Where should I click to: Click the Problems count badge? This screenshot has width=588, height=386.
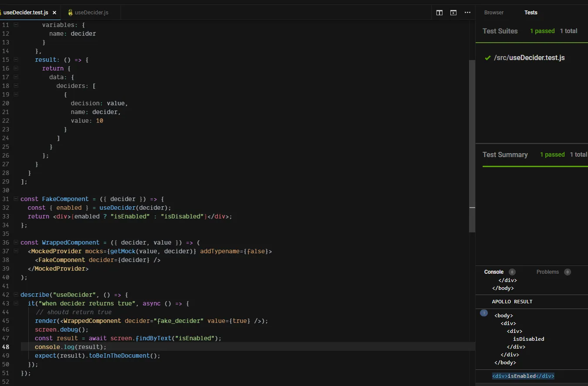567,272
